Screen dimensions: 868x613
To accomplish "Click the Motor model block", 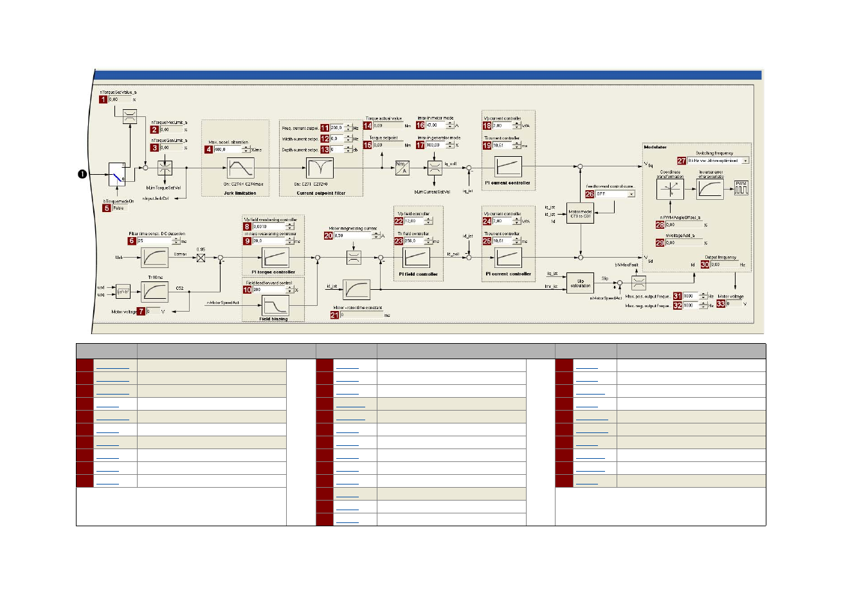I will click(580, 213).
